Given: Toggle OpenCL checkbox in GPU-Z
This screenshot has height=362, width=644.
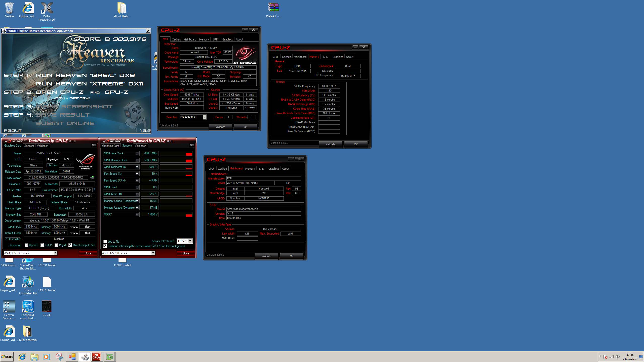Looking at the screenshot, I should point(26,245).
